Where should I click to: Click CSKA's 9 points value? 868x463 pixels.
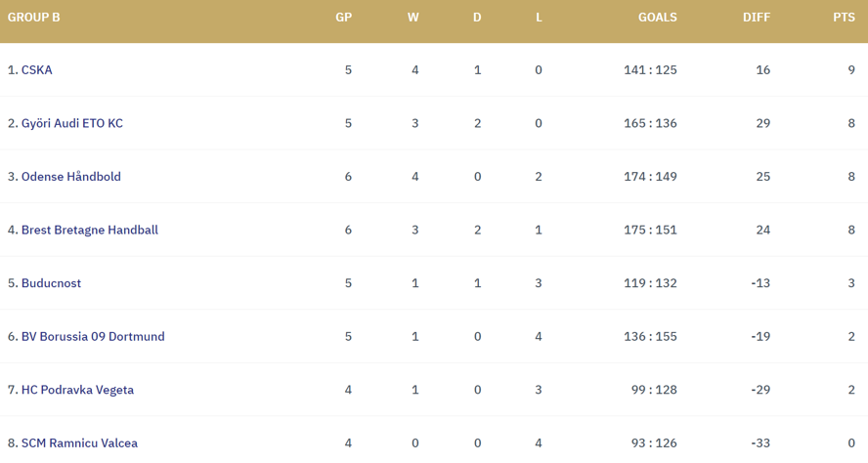pos(851,70)
